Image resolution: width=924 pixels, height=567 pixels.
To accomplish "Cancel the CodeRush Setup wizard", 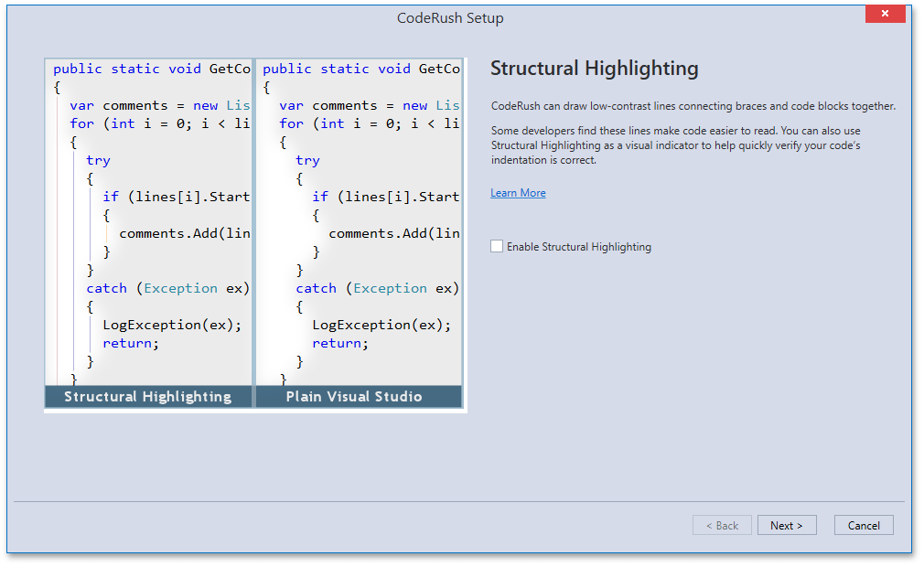I will (x=864, y=525).
